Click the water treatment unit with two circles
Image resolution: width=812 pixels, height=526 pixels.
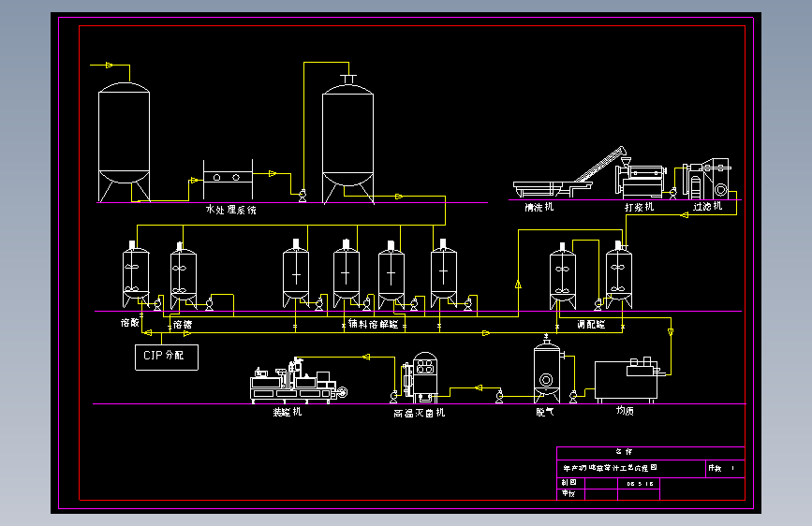coord(228,179)
